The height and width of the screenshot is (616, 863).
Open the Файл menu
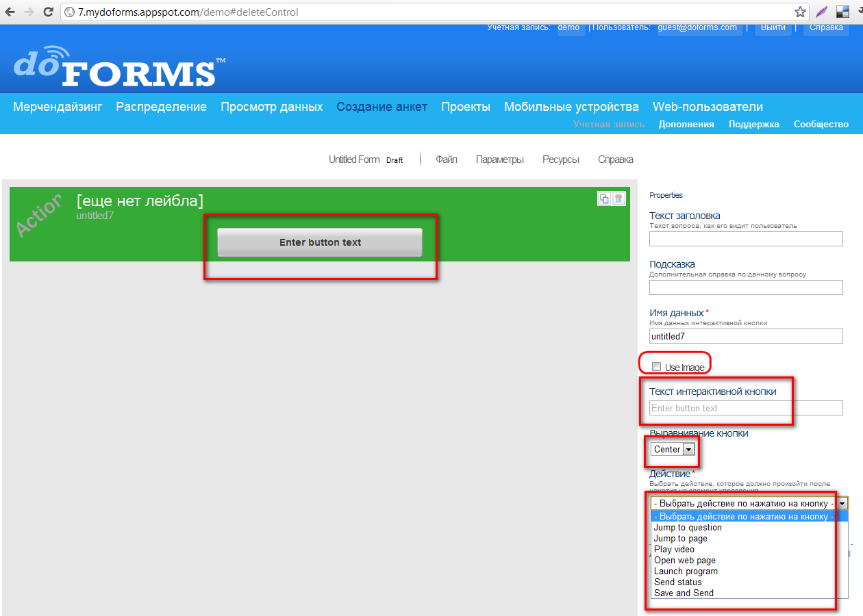pos(447,159)
